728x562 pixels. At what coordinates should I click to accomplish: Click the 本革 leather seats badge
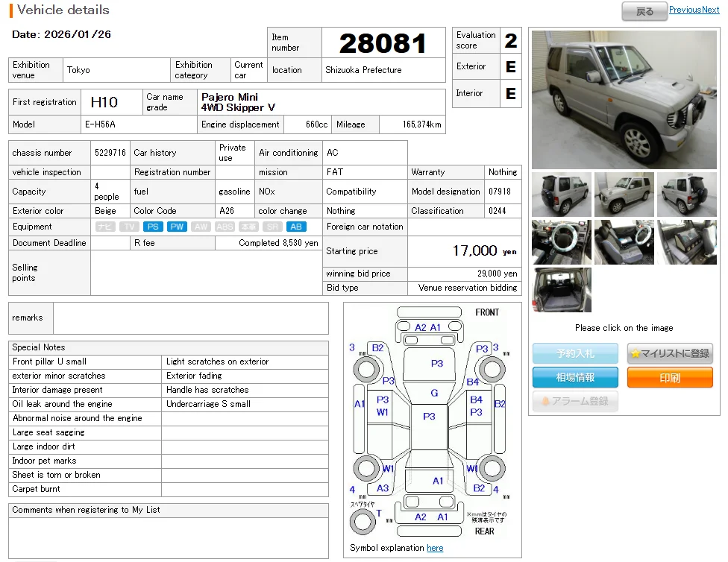[x=248, y=227]
